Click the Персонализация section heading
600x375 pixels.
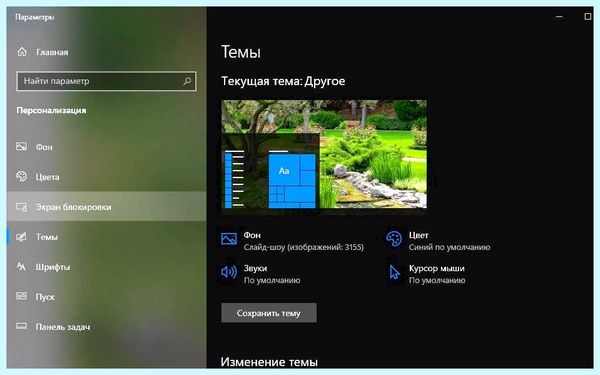[51, 111]
